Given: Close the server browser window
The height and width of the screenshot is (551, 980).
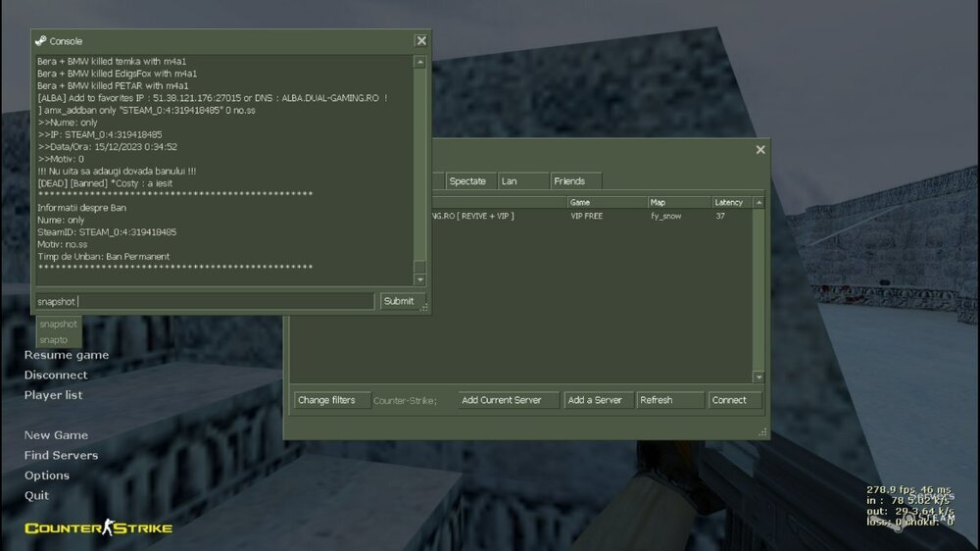Looking at the screenshot, I should [x=759, y=150].
